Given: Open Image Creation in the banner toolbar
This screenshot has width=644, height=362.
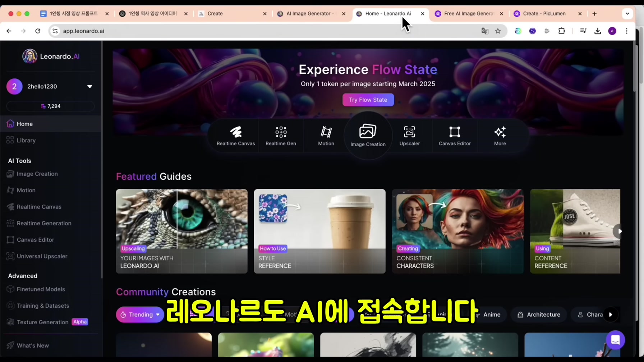Looking at the screenshot, I should 368,136.
